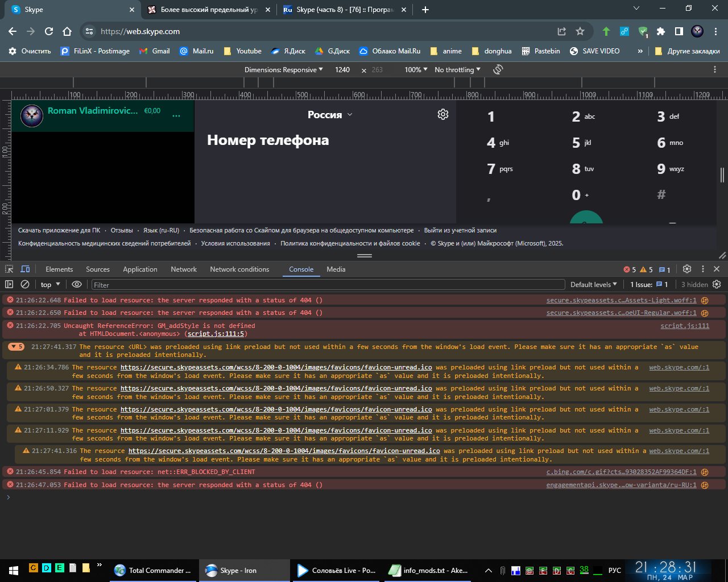Collapse the grouped preload warning with 5 badge
The width and height of the screenshot is (728, 582).
(16, 347)
